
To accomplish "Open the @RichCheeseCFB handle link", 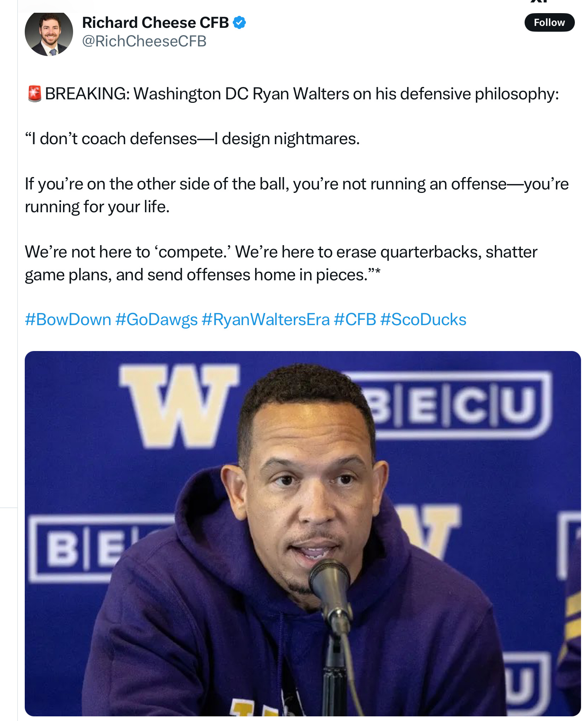I will (x=144, y=41).
